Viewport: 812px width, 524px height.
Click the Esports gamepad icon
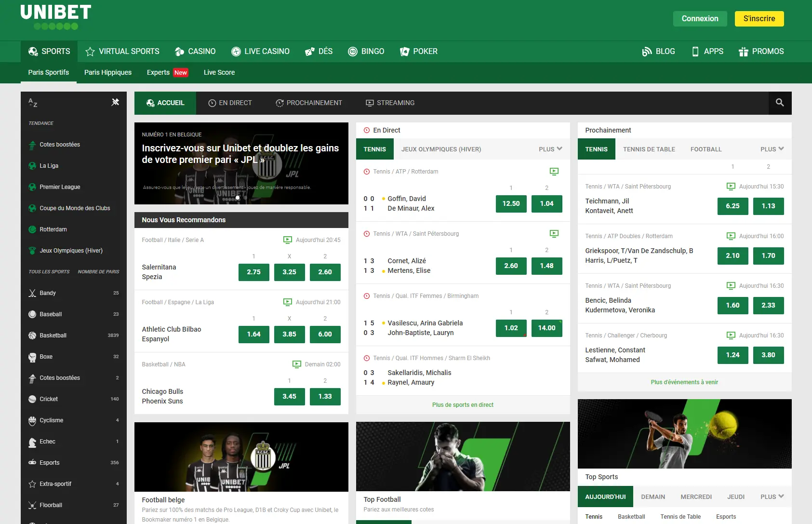tap(32, 463)
